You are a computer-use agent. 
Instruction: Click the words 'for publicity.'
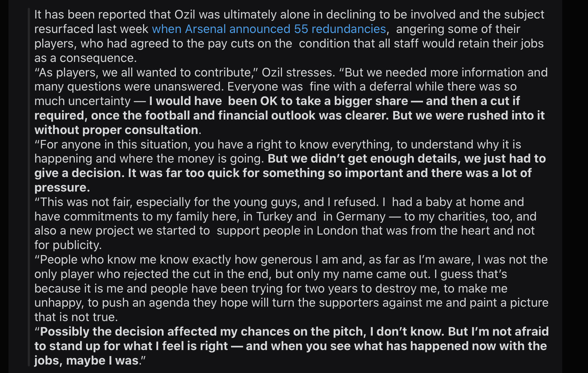click(x=68, y=245)
